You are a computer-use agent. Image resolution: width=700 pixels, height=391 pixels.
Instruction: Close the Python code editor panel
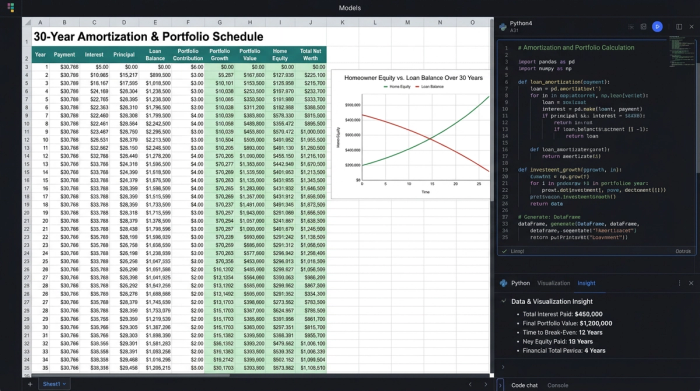692,27
